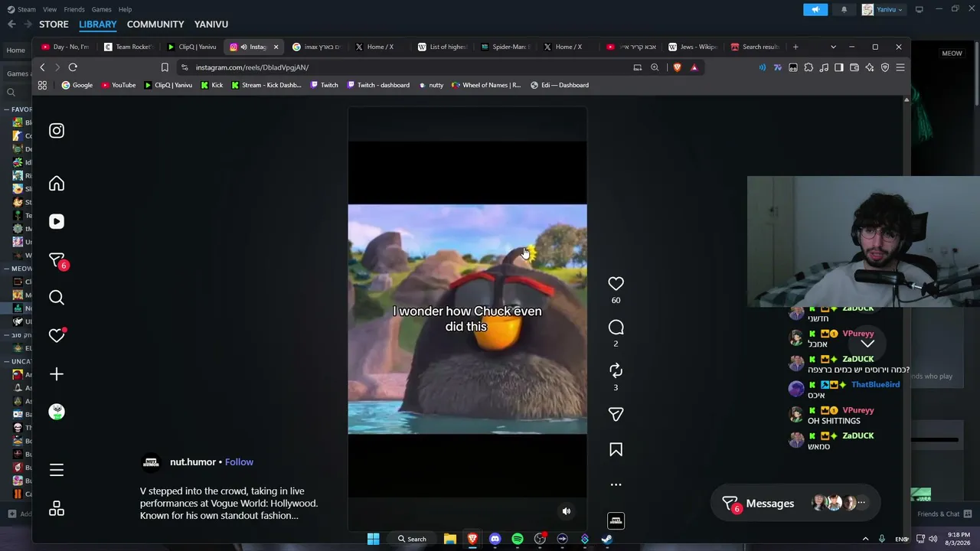The image size is (980, 551).
Task: Open Steam Friends & Chat
Action: pyautogui.click(x=944, y=514)
